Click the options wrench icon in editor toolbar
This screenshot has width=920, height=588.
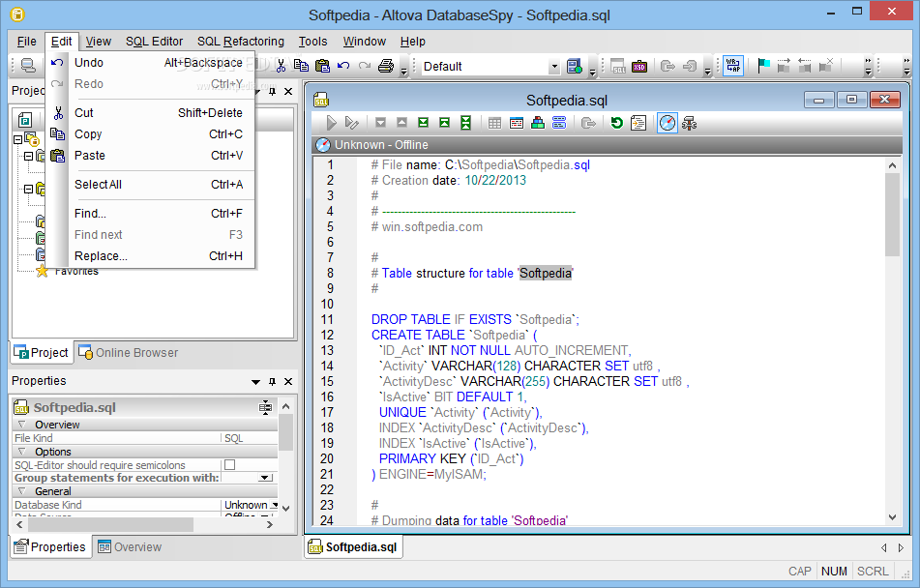689,123
